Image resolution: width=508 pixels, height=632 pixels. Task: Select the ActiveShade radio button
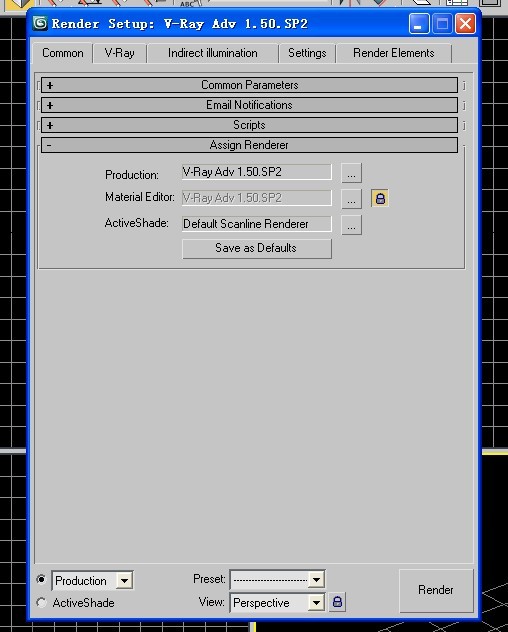pyautogui.click(x=41, y=603)
